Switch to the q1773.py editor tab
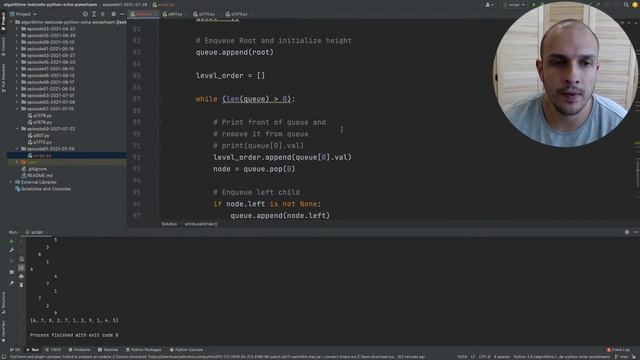This screenshot has width=640, height=360. point(207,14)
